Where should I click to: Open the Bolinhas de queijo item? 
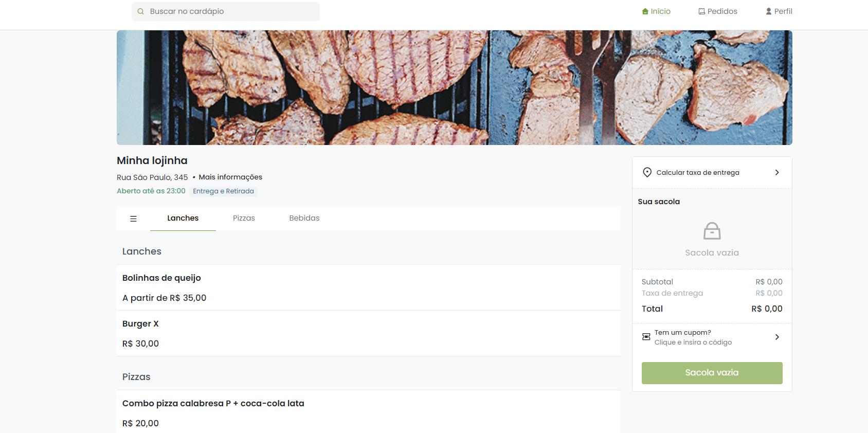click(x=369, y=287)
